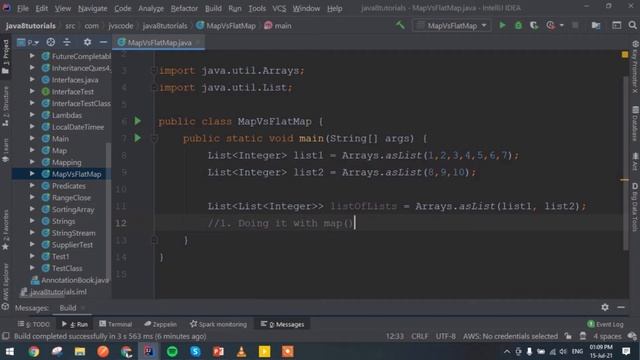Image resolution: width=640 pixels, height=360 pixels.
Task: Click the 12:33 cursor position indicator
Action: [x=394, y=336]
